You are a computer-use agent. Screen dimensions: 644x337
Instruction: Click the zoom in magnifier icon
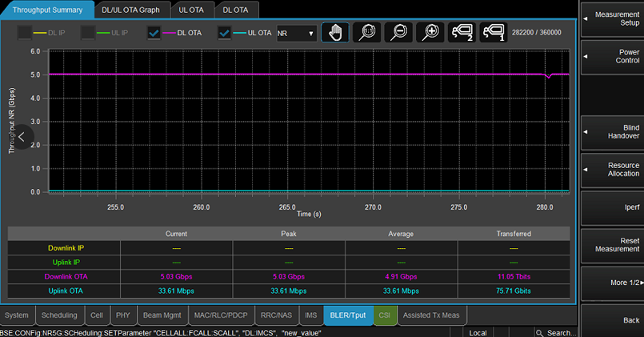430,33
